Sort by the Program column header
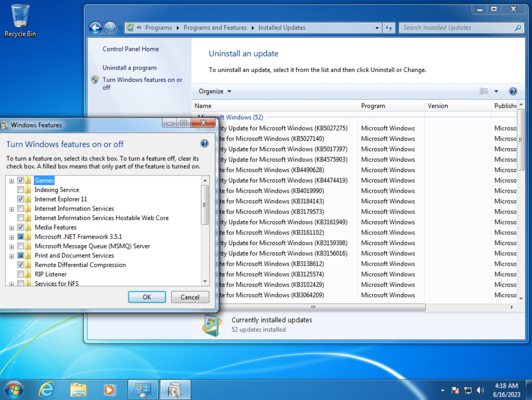Viewport: 532px width, 400px height. [391, 106]
